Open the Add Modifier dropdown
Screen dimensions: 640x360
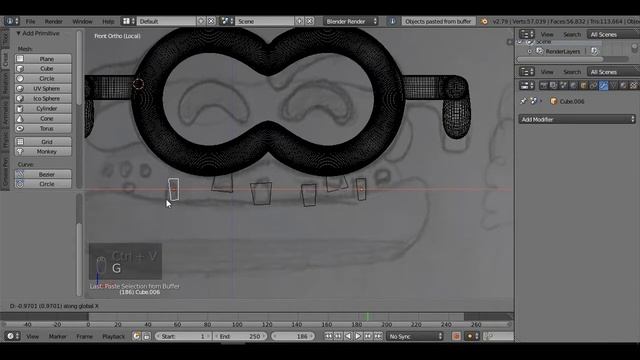577,119
